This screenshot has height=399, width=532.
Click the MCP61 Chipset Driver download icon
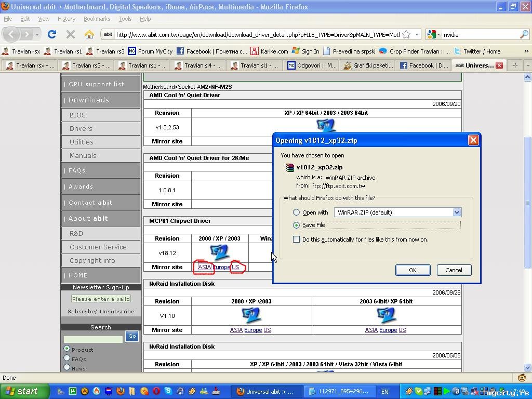(220, 252)
